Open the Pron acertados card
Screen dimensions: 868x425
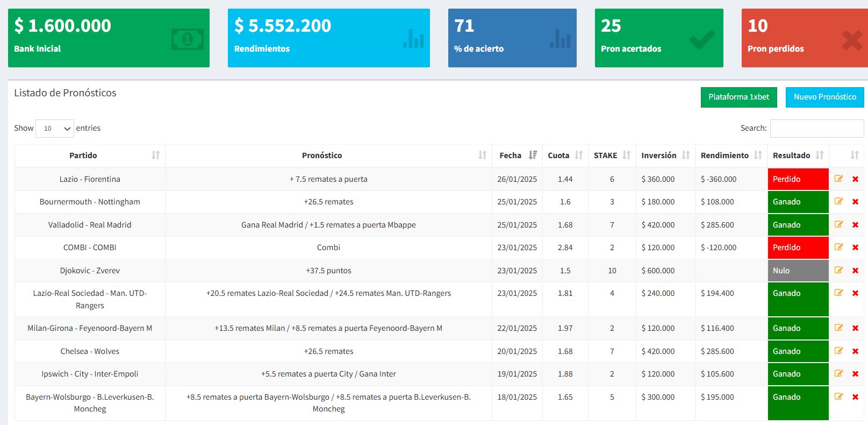[x=658, y=38]
